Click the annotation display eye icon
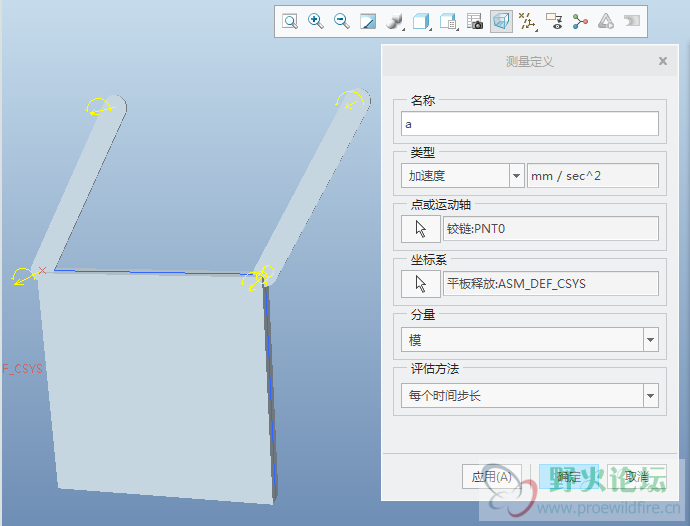Viewport: 690px width, 526px height. pos(554,21)
